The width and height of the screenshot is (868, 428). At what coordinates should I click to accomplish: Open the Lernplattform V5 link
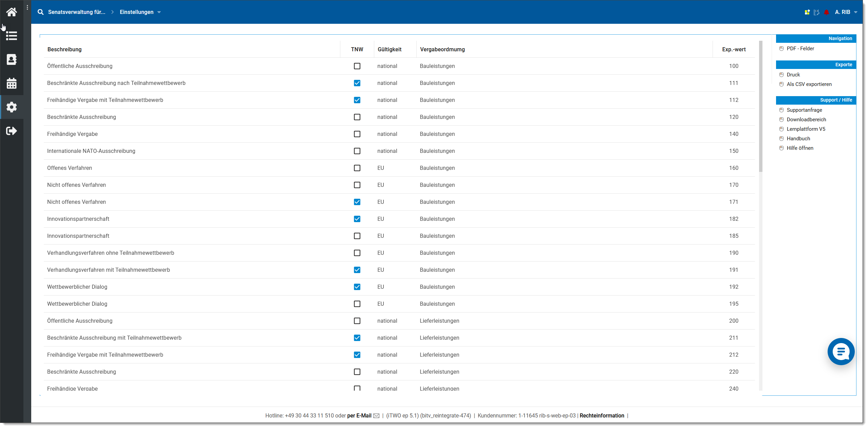coord(806,129)
